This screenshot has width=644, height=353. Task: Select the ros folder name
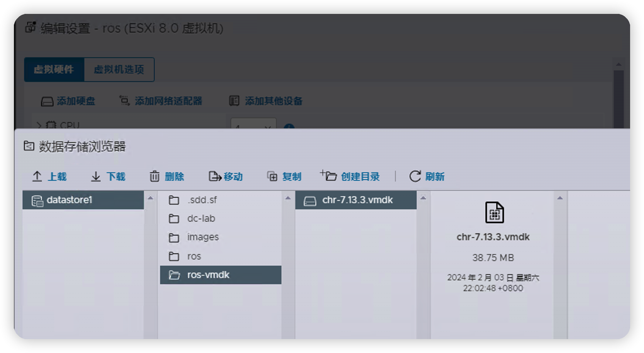click(x=194, y=256)
